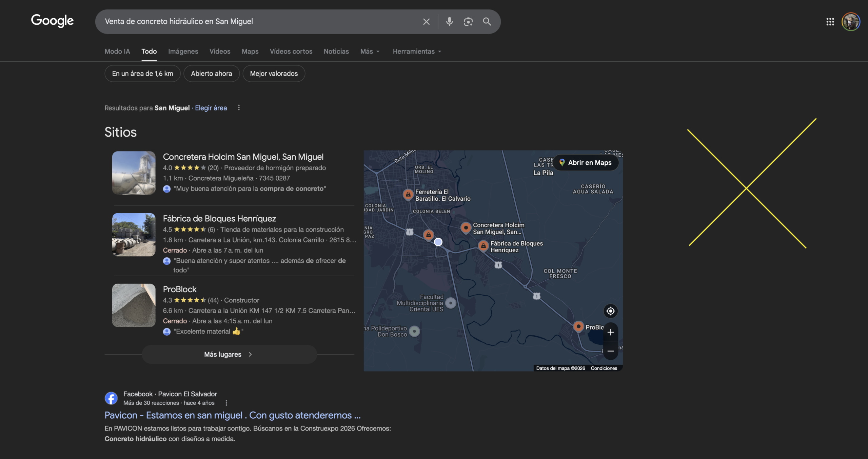Expand the Más lugares list
This screenshot has height=459, width=868.
(x=229, y=354)
